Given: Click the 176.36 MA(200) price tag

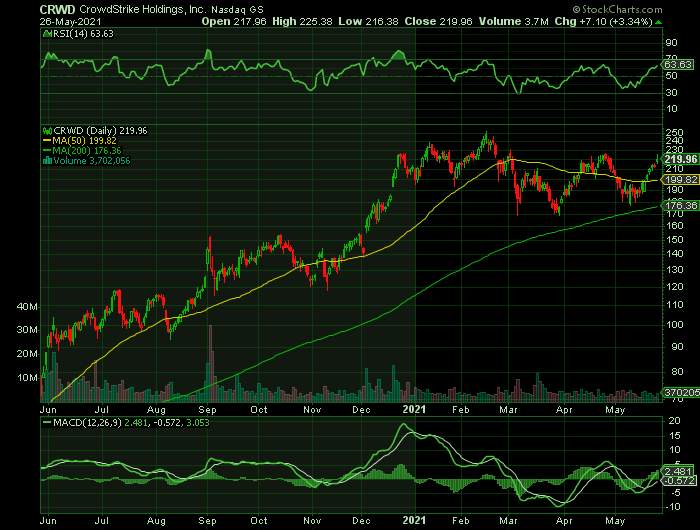Looking at the screenshot, I should [681, 207].
